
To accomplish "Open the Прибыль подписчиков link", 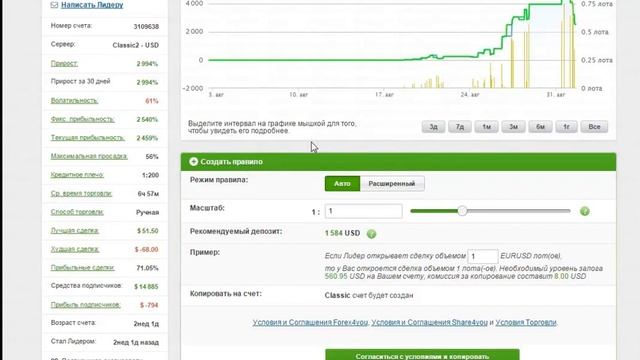I will point(85,305).
